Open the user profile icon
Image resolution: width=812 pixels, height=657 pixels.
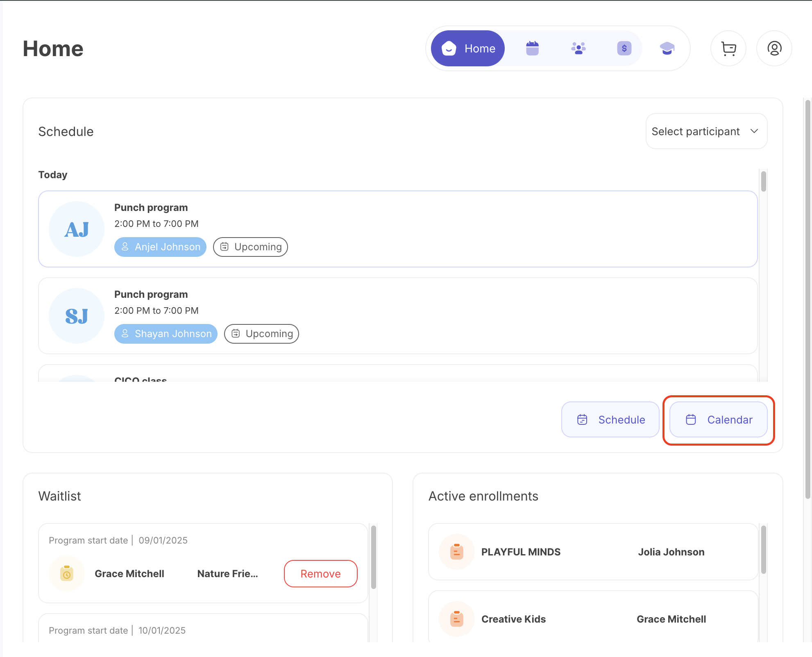(x=774, y=48)
